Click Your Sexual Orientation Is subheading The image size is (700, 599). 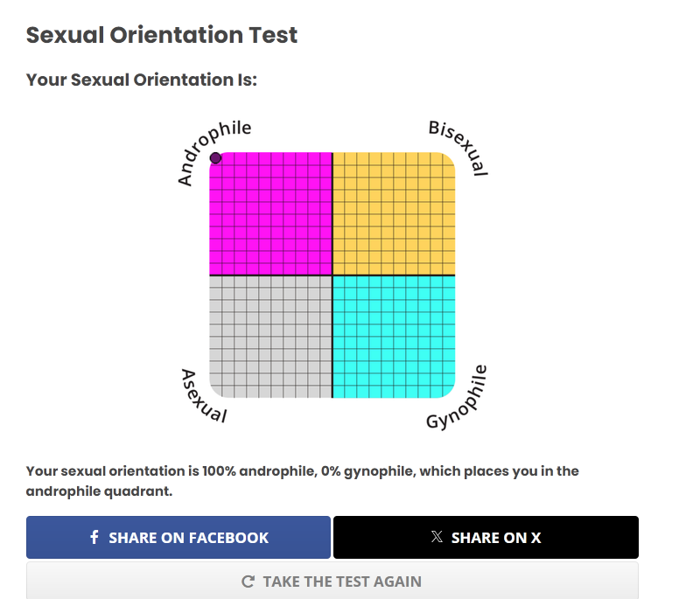coord(142,80)
